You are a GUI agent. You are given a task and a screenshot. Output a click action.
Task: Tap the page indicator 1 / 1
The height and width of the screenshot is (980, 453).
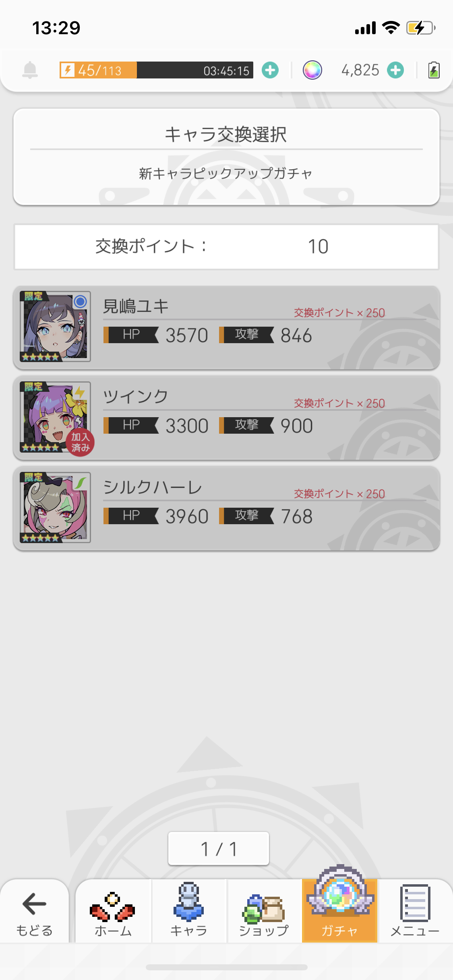219,848
